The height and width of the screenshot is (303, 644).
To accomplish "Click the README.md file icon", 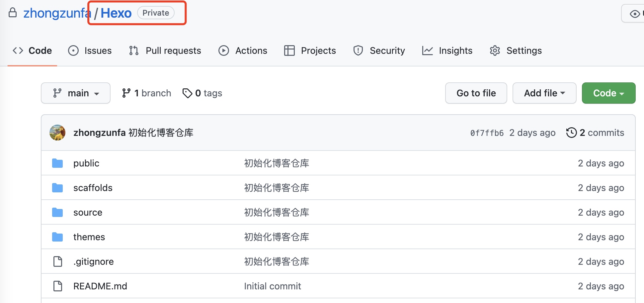I will click(x=58, y=286).
